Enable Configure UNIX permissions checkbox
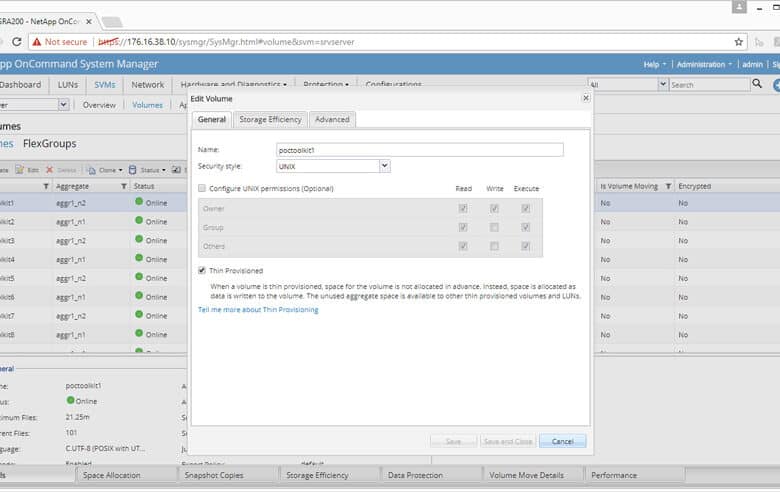The width and height of the screenshot is (780, 492). [x=201, y=188]
